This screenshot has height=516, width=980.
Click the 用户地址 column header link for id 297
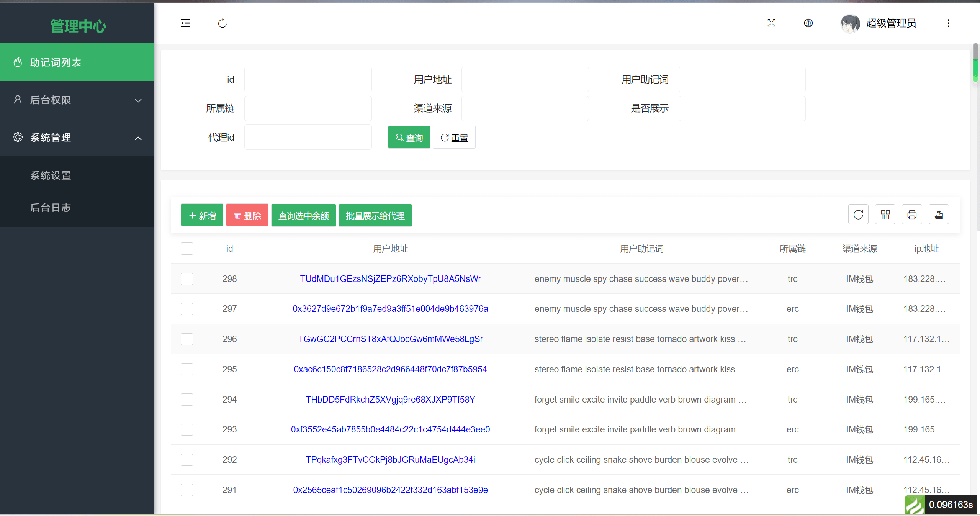pos(390,308)
